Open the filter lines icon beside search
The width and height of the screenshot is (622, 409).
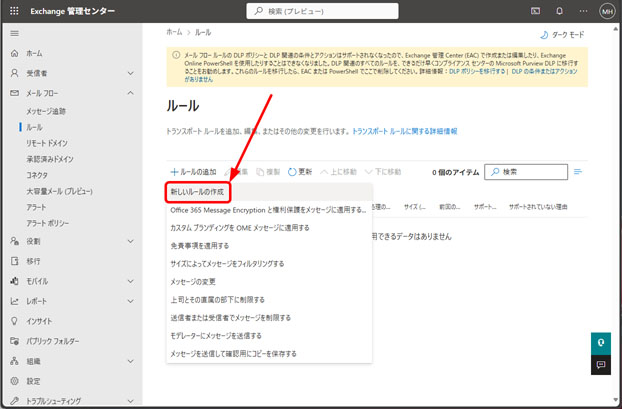click(578, 172)
